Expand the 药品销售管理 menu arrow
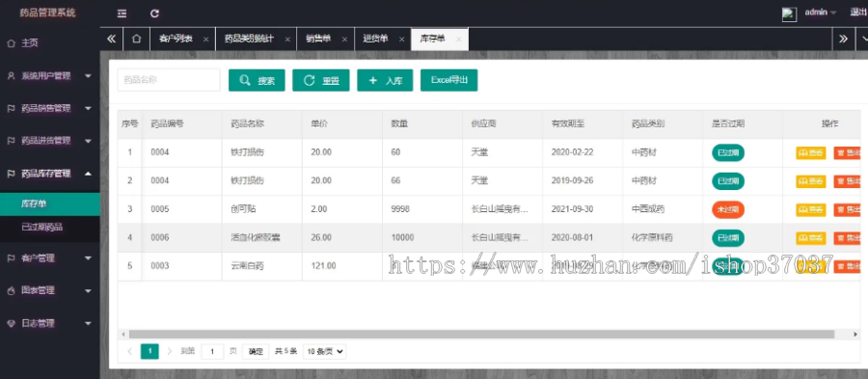 (89, 108)
